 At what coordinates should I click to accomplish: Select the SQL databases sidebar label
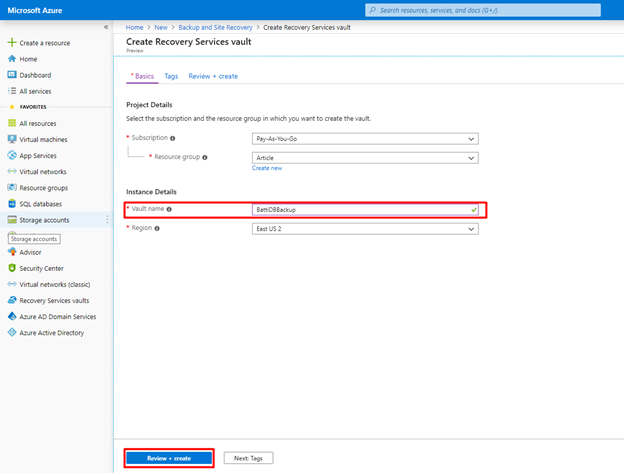(x=41, y=204)
